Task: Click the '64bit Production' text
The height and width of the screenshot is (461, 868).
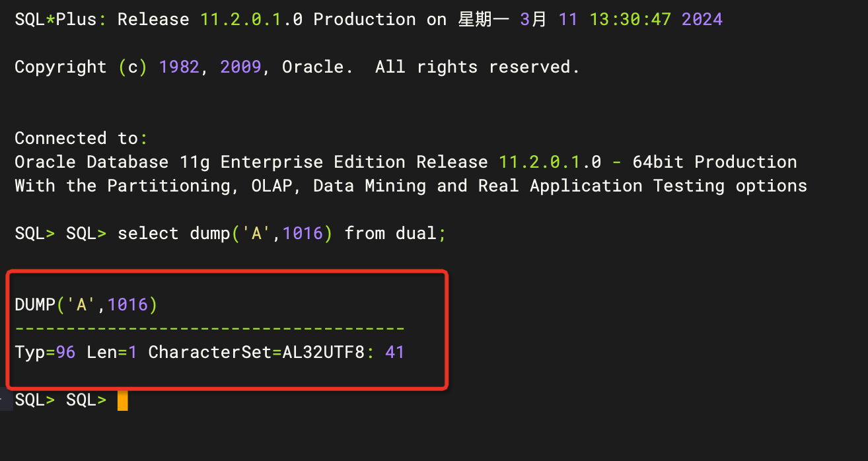Action: (x=714, y=162)
